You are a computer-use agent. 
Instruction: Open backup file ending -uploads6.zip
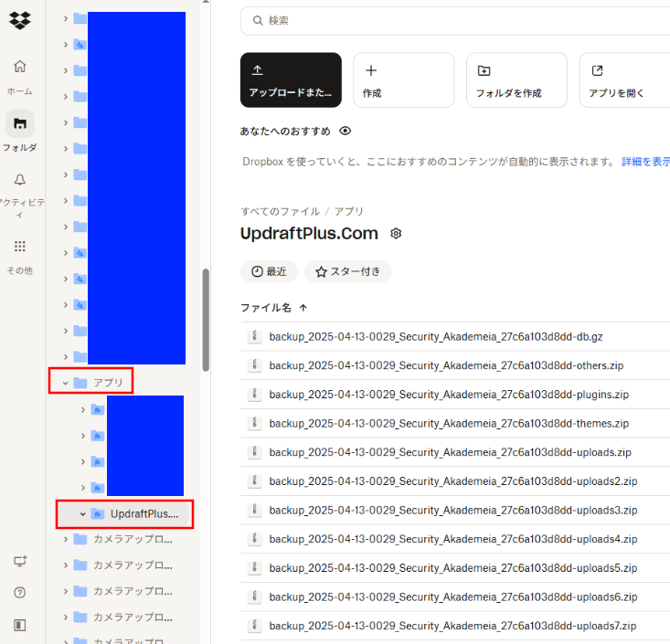(x=453, y=597)
